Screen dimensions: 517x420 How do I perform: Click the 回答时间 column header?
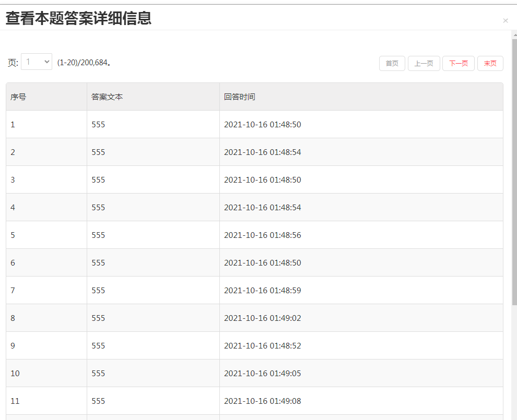(240, 97)
